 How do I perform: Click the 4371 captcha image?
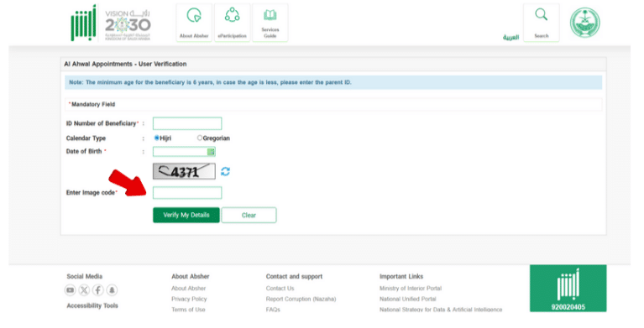(x=184, y=171)
